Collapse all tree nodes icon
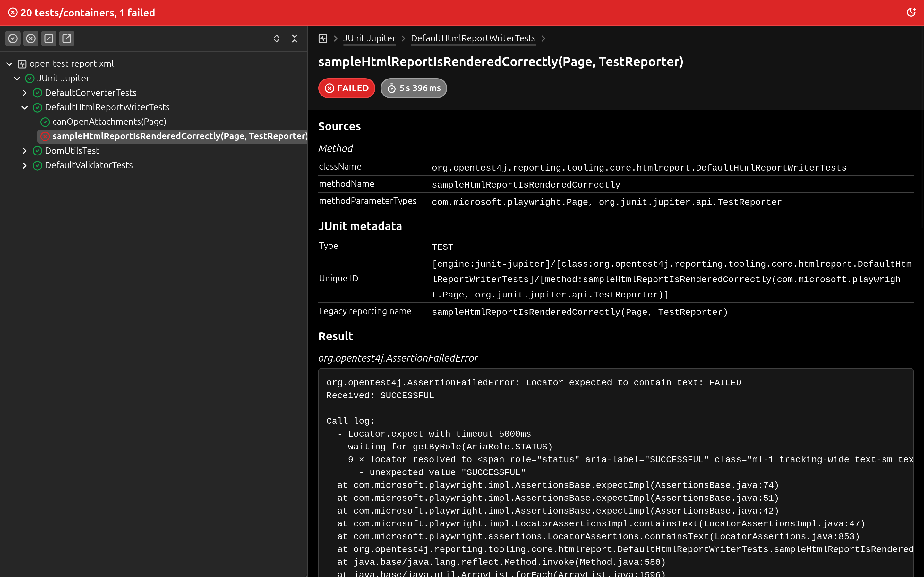 (295, 38)
